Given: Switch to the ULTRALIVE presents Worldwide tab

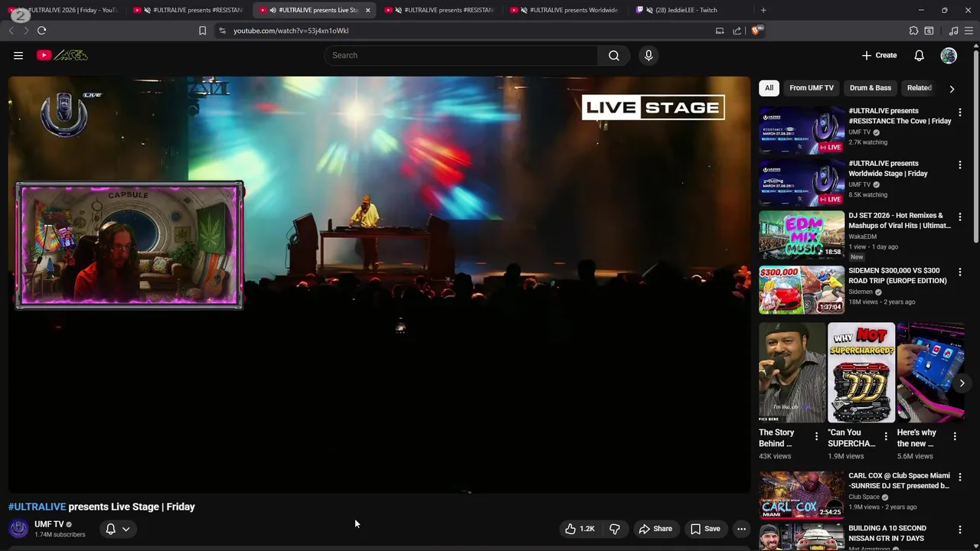Looking at the screenshot, I should [x=567, y=10].
